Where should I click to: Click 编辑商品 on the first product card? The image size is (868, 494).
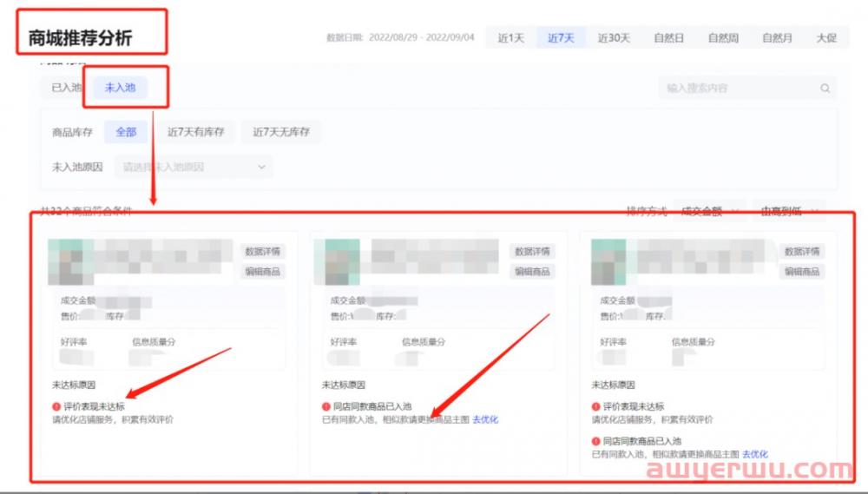point(262,272)
